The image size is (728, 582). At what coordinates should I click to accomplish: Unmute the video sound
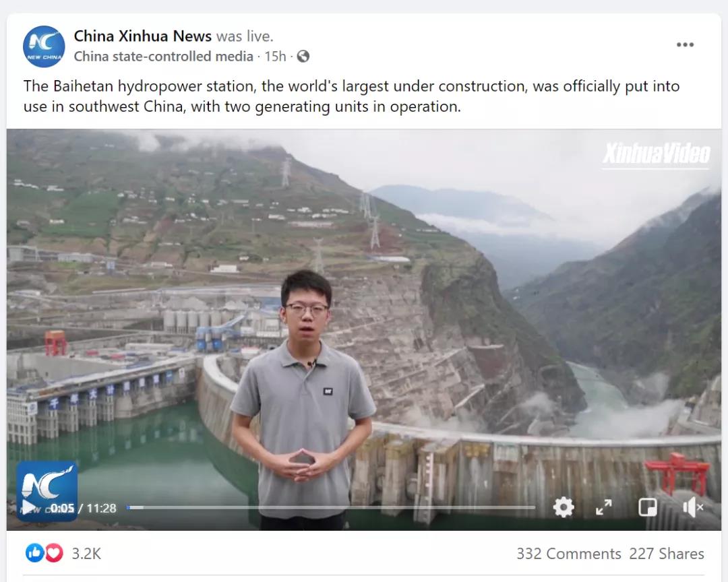pos(693,507)
